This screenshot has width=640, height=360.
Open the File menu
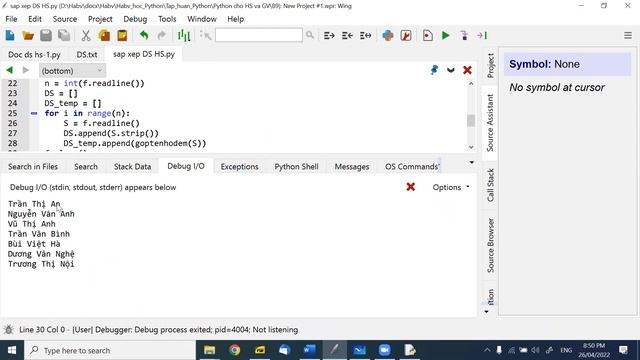(x=11, y=19)
